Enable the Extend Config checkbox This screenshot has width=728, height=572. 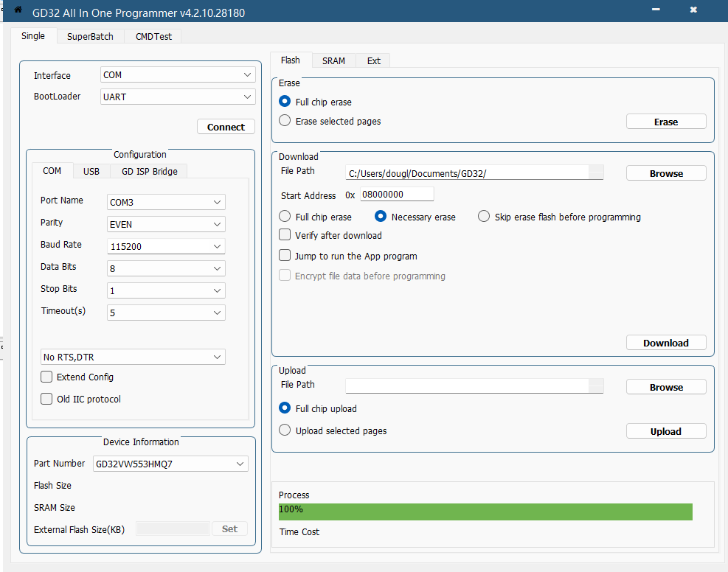coord(47,377)
